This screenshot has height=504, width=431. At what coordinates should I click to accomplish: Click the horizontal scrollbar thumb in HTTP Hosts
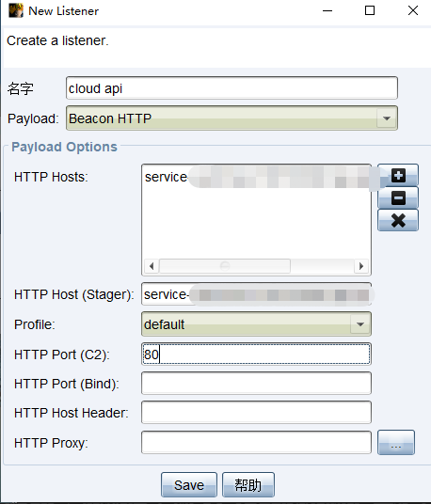click(225, 266)
